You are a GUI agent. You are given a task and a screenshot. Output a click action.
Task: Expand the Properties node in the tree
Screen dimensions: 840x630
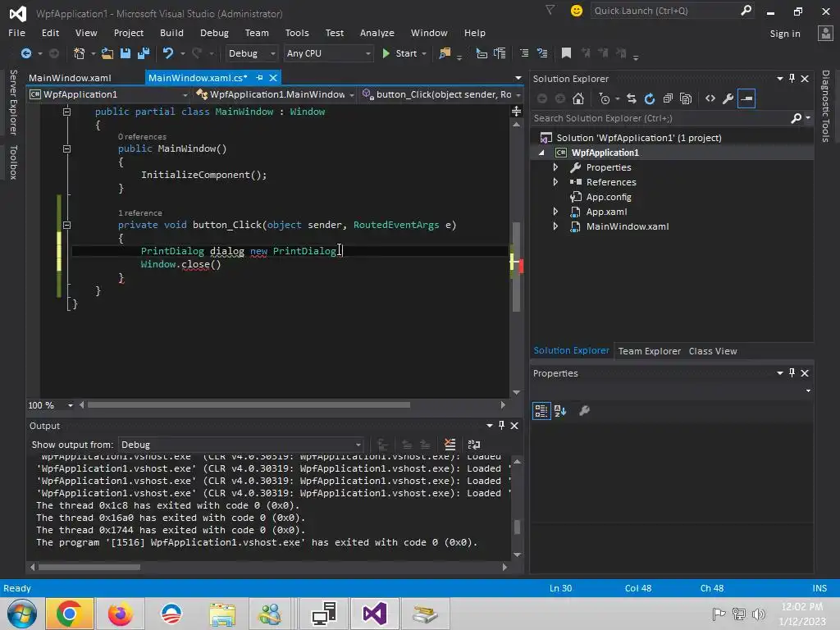point(555,167)
